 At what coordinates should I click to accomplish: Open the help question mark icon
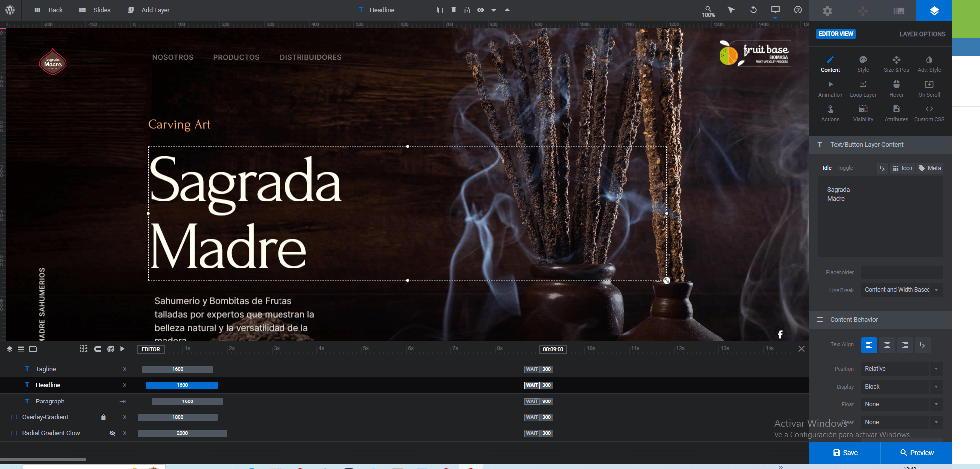tap(798, 10)
